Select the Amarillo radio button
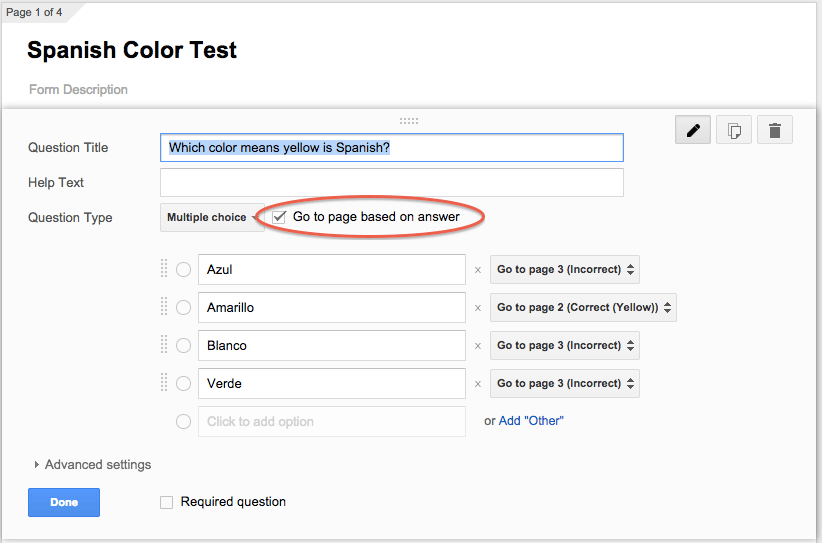Viewport: 822px width, 543px height. coord(184,308)
